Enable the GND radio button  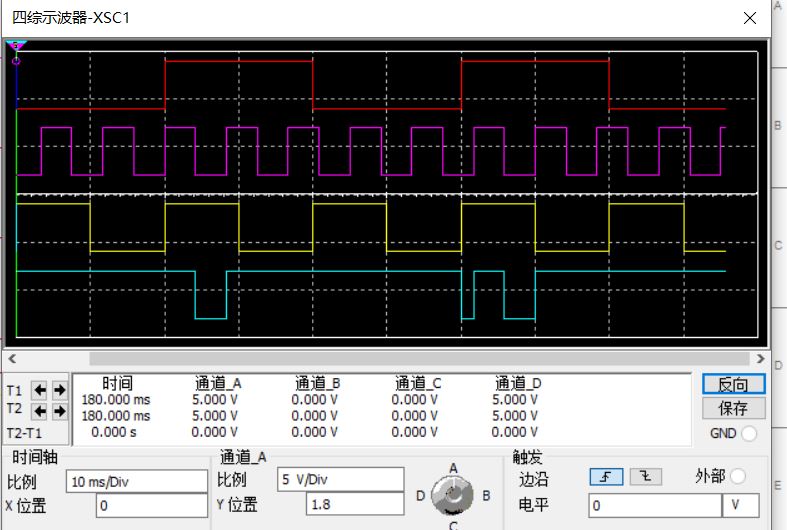tap(750, 434)
